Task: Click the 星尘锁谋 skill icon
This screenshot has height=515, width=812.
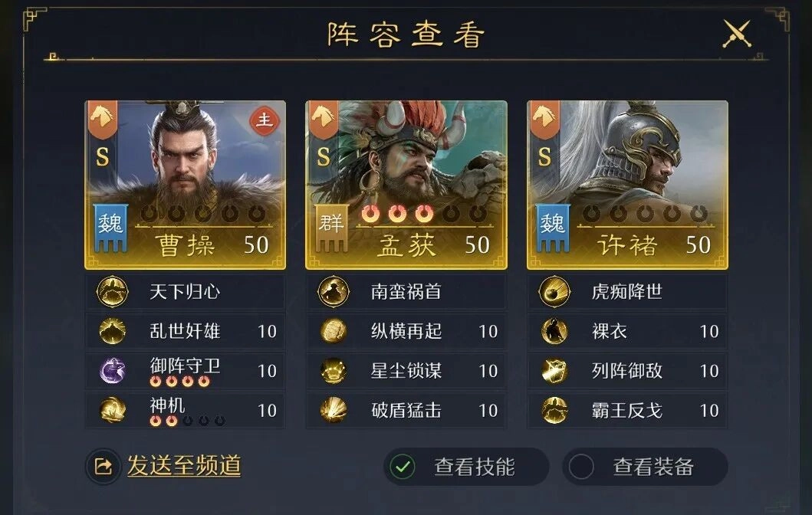Action: [333, 371]
